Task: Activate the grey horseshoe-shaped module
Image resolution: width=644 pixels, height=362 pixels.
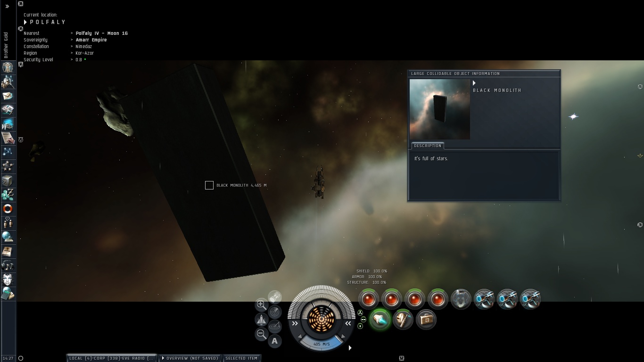Action: [461, 299]
